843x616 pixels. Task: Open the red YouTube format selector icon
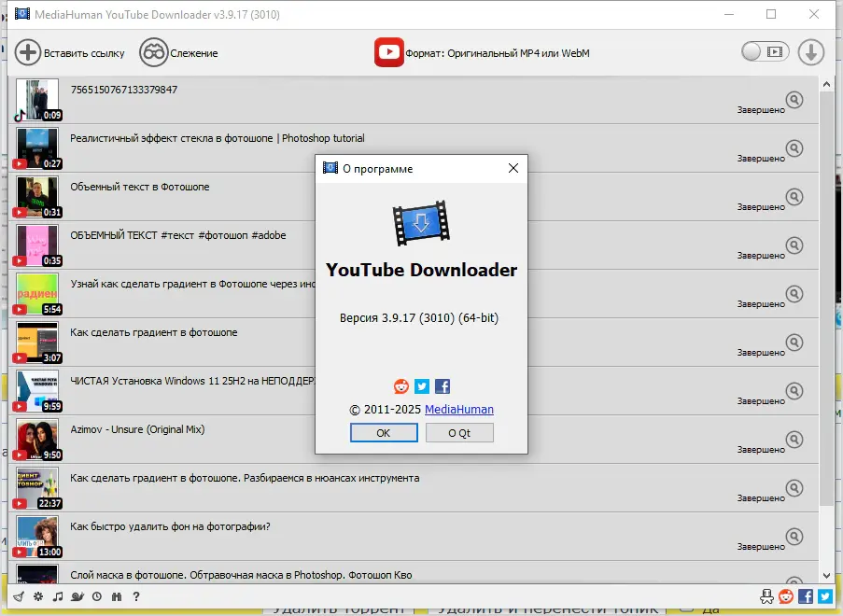tap(388, 52)
